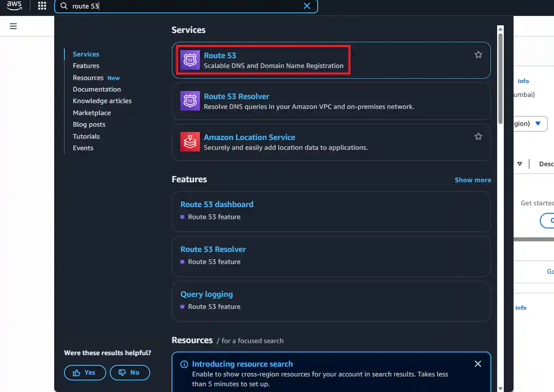Click the sort arrow beside Desc column

[519, 164]
